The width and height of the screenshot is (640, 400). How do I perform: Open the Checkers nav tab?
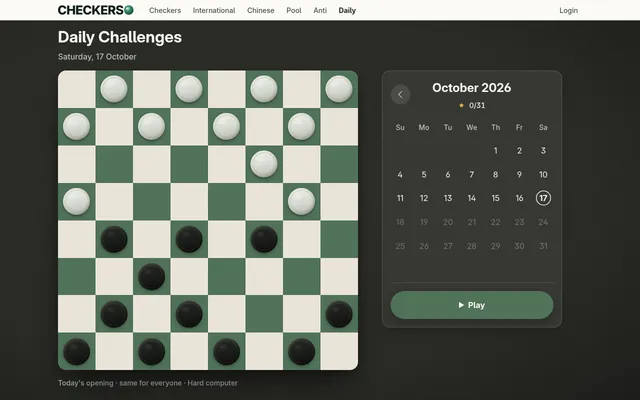click(165, 11)
